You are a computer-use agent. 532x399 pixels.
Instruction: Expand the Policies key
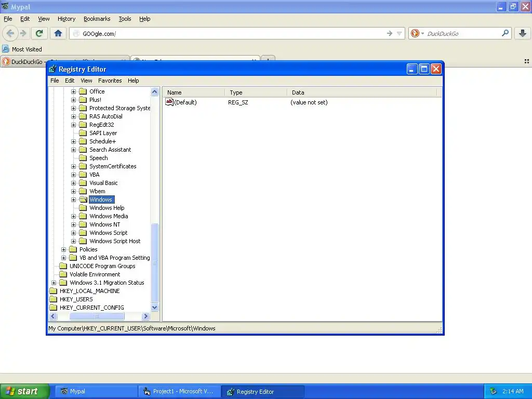(63, 249)
